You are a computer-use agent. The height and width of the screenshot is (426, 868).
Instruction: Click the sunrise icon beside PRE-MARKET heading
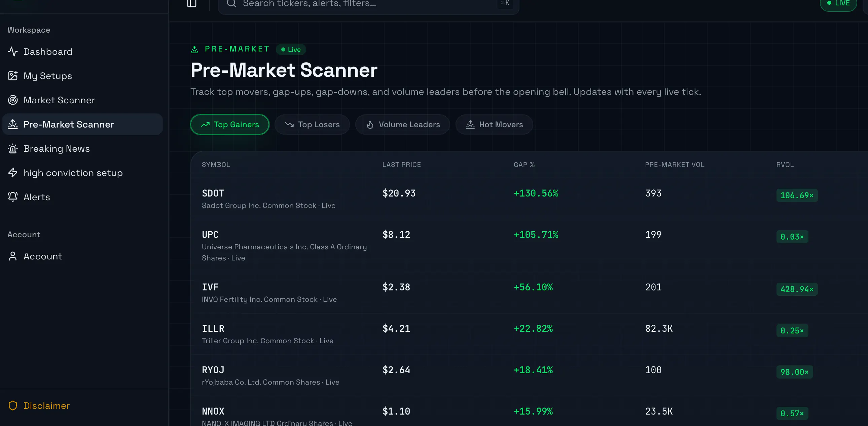(x=194, y=49)
